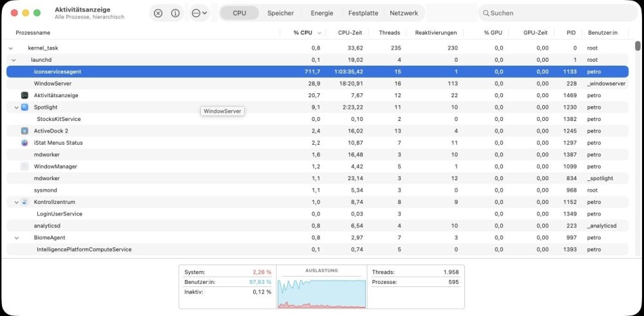Select the LoginUserService row

point(317,214)
